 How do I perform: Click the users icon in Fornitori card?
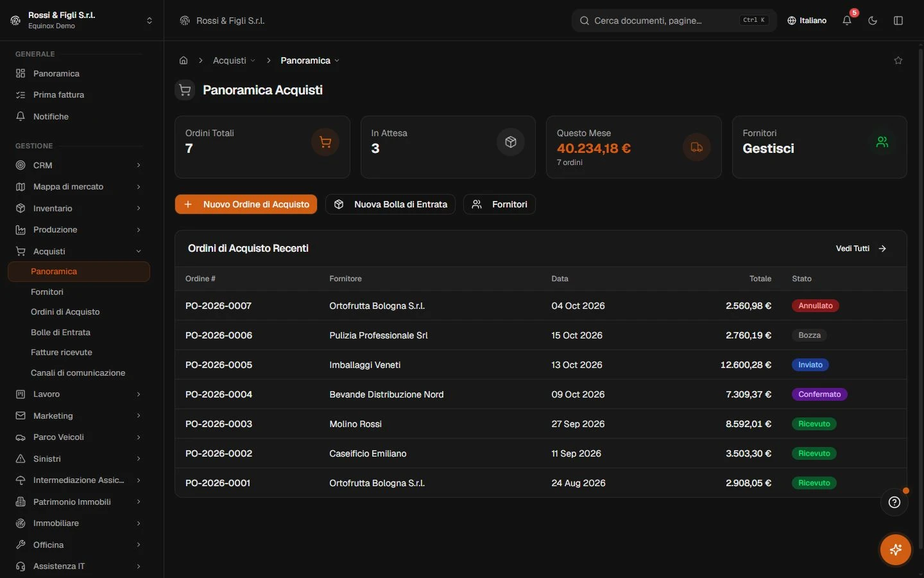click(882, 142)
